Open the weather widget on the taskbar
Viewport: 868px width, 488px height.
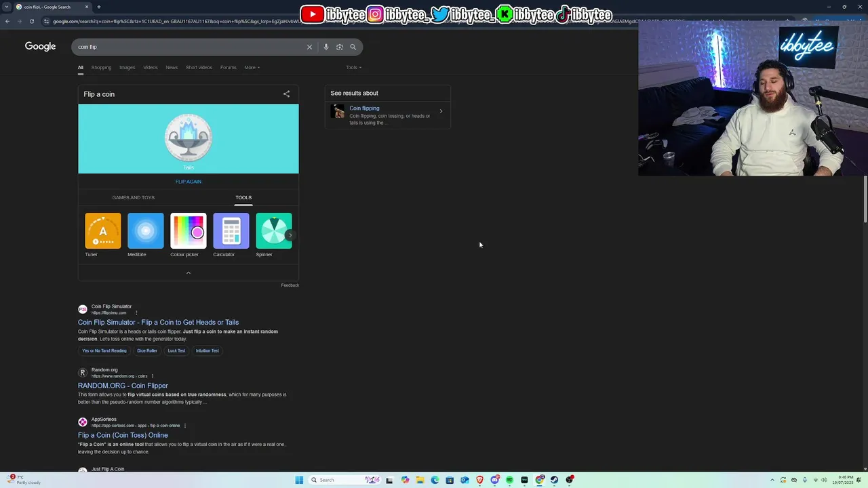pyautogui.click(x=24, y=480)
